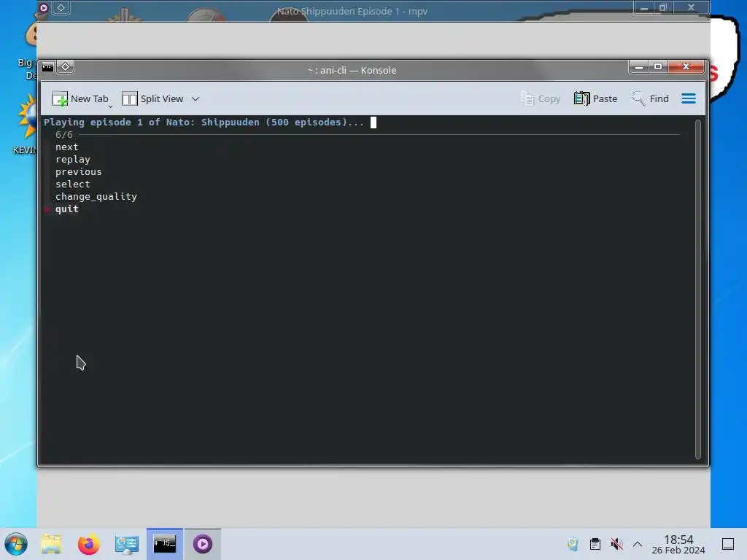Click the mpv window app icon

click(43, 7)
